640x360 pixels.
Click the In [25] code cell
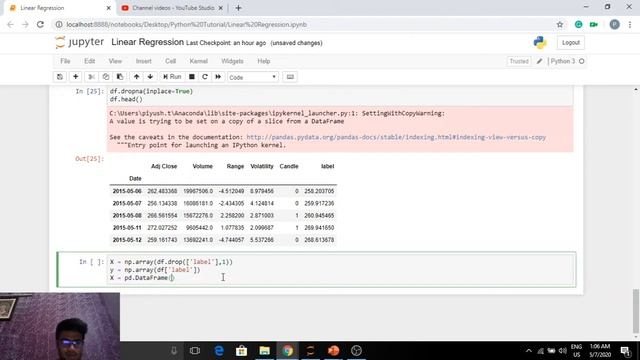click(340, 95)
